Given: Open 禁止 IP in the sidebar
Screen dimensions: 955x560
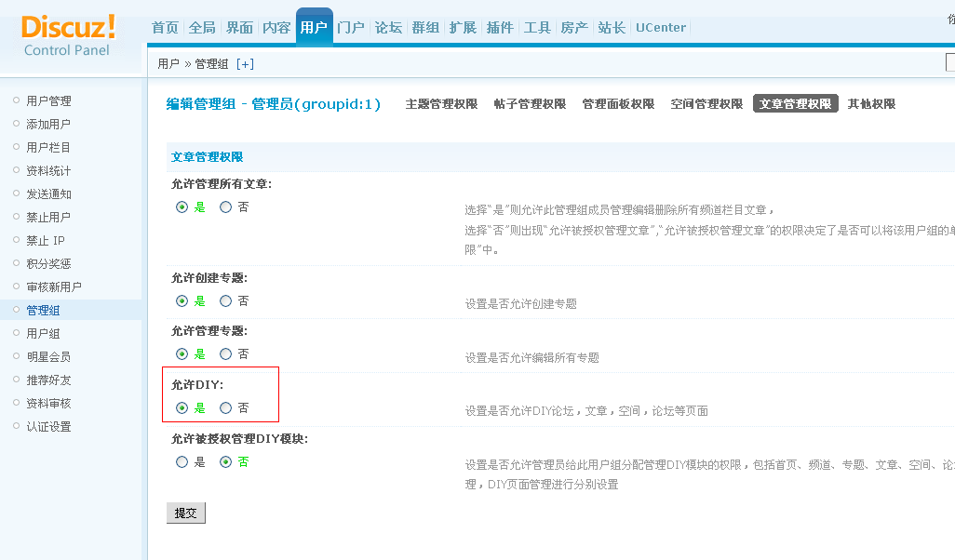Looking at the screenshot, I should tap(46, 240).
